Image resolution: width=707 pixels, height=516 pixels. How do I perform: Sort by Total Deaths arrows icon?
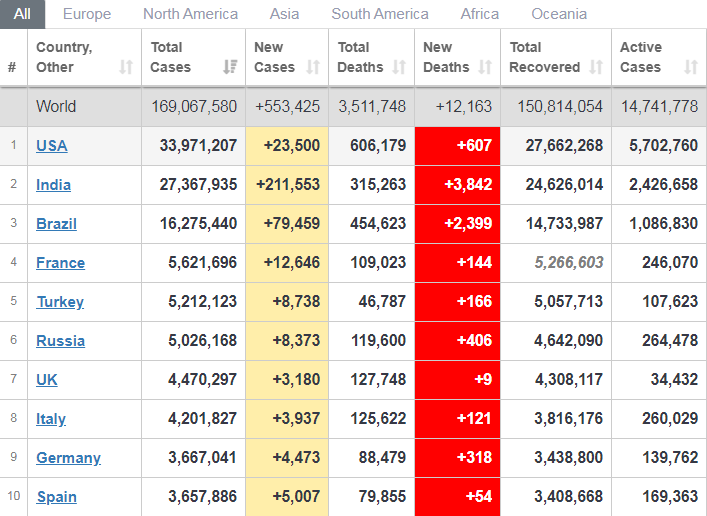[399, 67]
